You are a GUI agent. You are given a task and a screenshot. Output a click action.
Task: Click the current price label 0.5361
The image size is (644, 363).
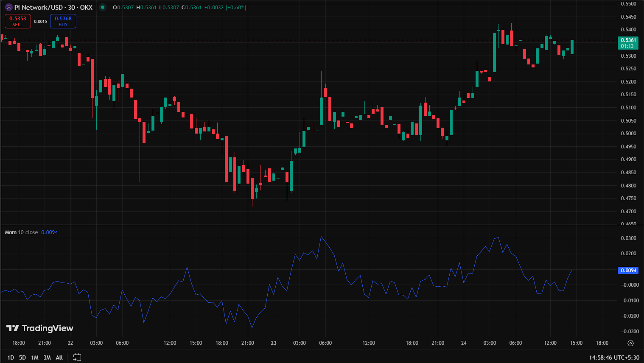click(x=628, y=43)
